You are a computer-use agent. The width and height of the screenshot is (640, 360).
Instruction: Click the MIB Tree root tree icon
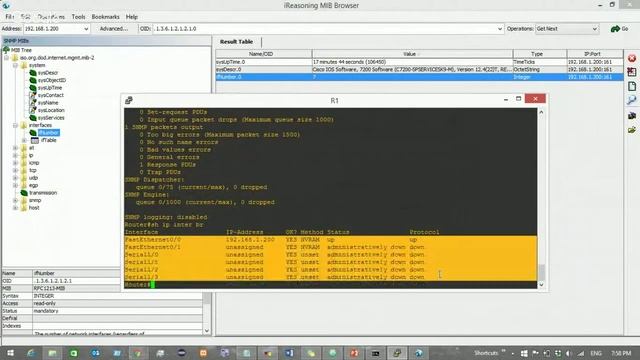pyautogui.click(x=6, y=50)
